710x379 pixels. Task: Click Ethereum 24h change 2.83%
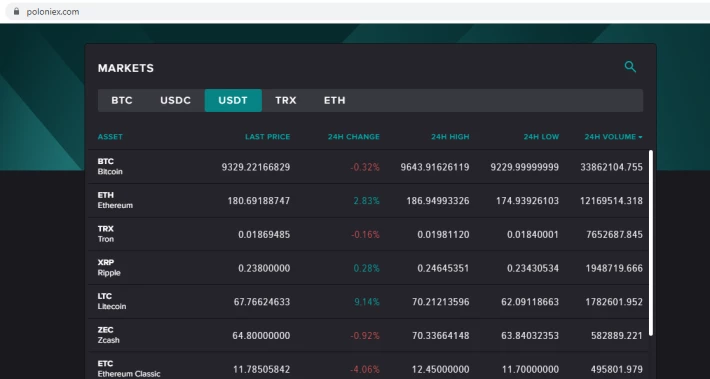tap(367, 201)
